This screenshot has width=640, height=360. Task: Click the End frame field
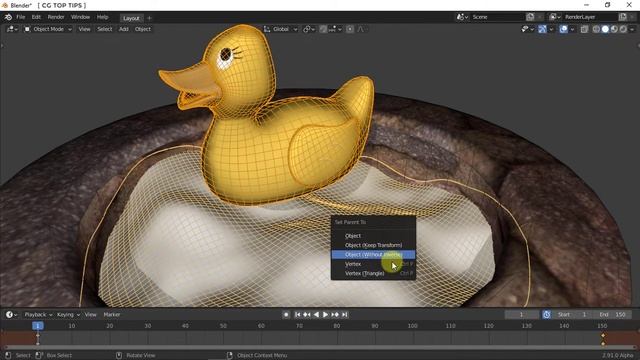click(613, 315)
